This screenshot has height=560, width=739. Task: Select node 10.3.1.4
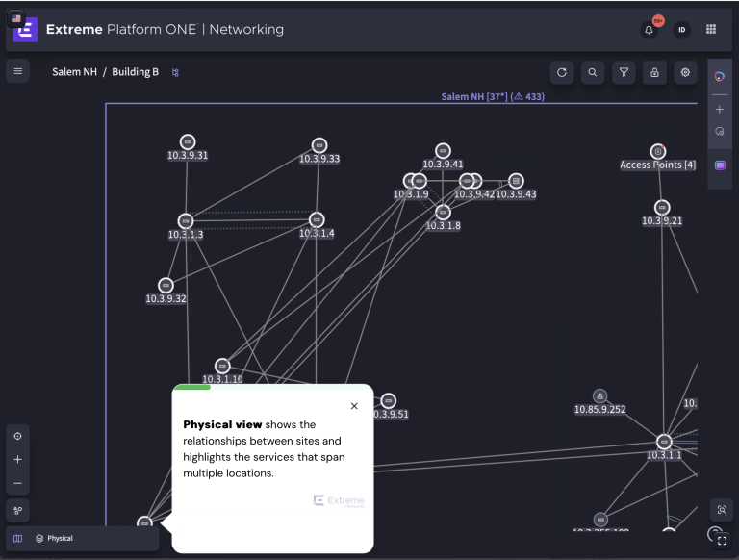(x=317, y=219)
